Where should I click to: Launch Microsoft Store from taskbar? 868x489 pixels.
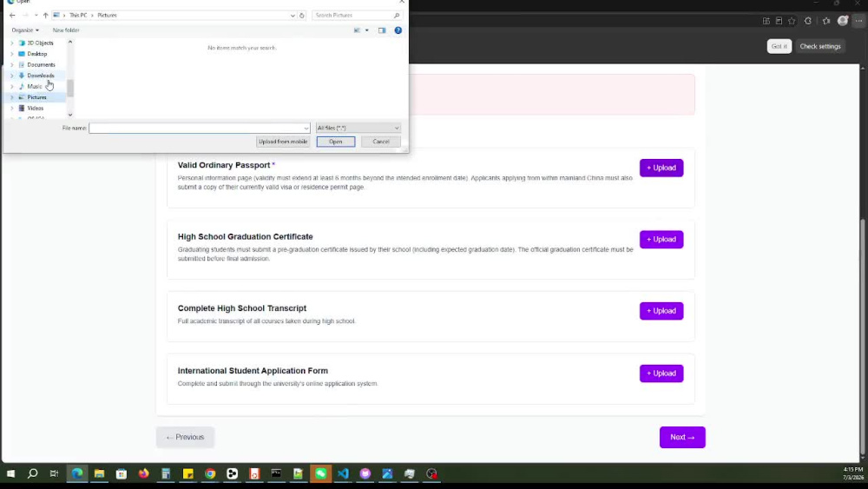pos(122,473)
